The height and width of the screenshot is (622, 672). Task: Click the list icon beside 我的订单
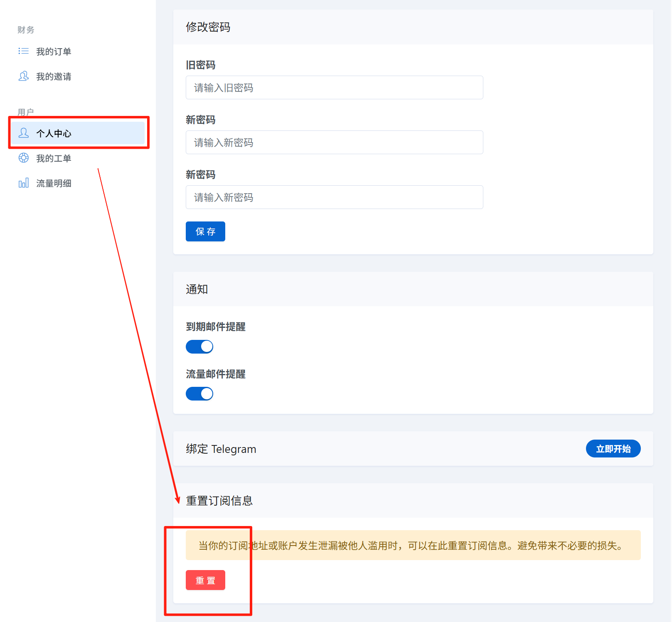pyautogui.click(x=24, y=51)
